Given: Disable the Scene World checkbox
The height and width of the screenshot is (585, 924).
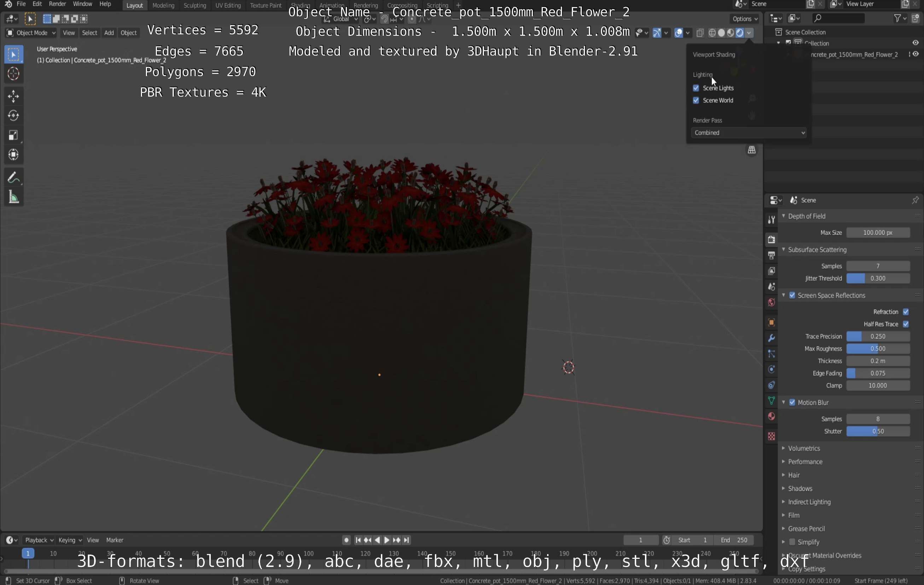Looking at the screenshot, I should click(x=696, y=100).
